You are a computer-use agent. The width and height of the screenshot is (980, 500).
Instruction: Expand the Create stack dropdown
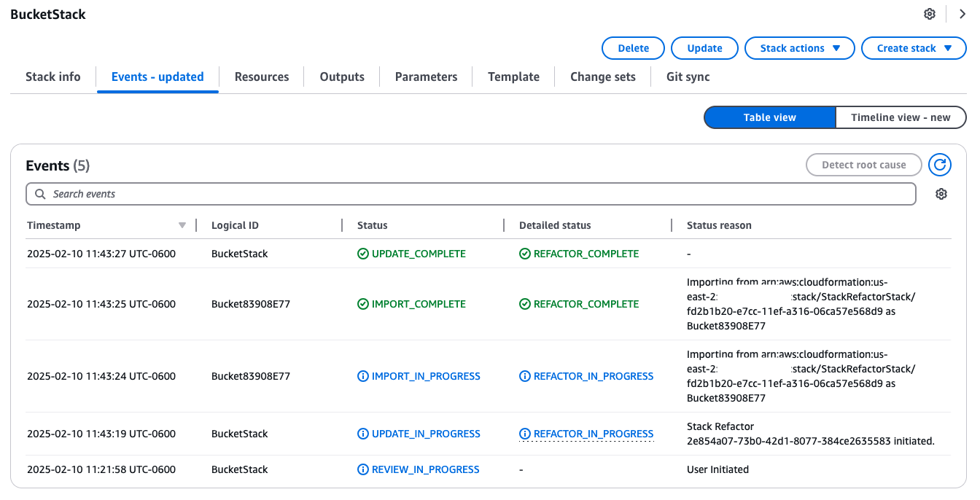(x=914, y=49)
